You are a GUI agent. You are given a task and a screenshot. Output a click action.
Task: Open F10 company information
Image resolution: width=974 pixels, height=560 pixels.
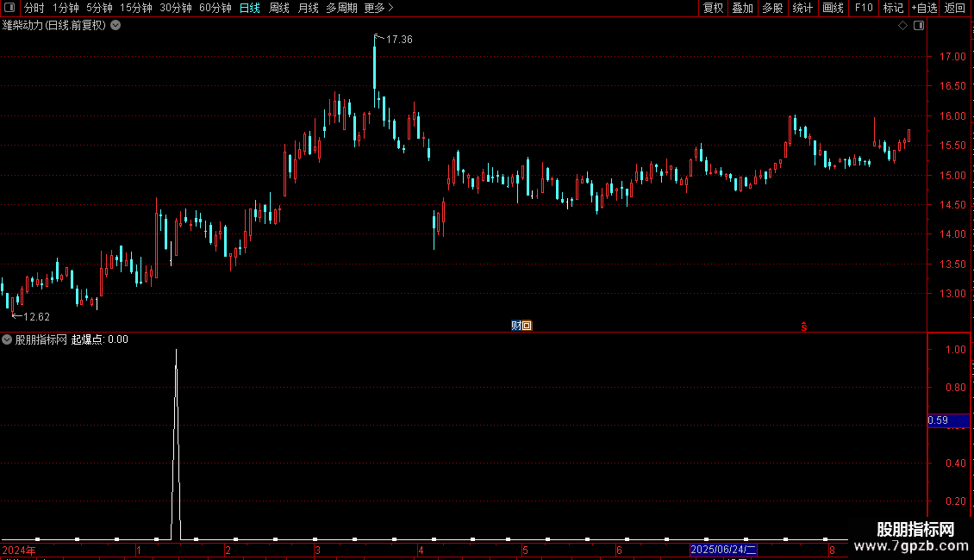[x=864, y=8]
